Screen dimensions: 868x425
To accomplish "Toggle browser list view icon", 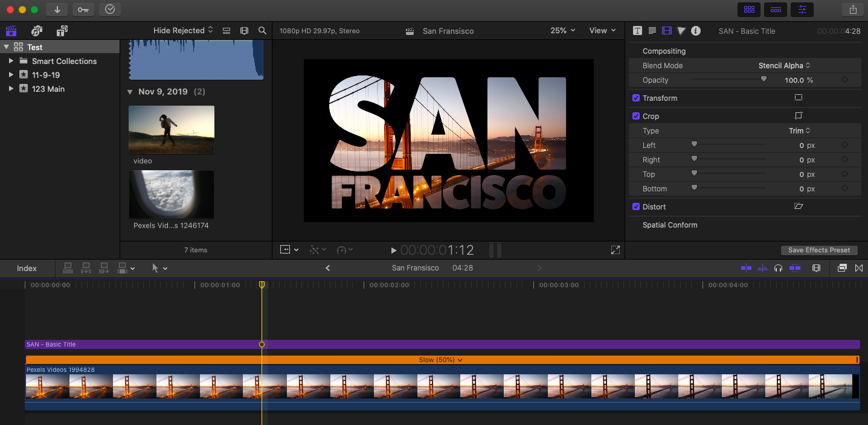I will (x=227, y=31).
